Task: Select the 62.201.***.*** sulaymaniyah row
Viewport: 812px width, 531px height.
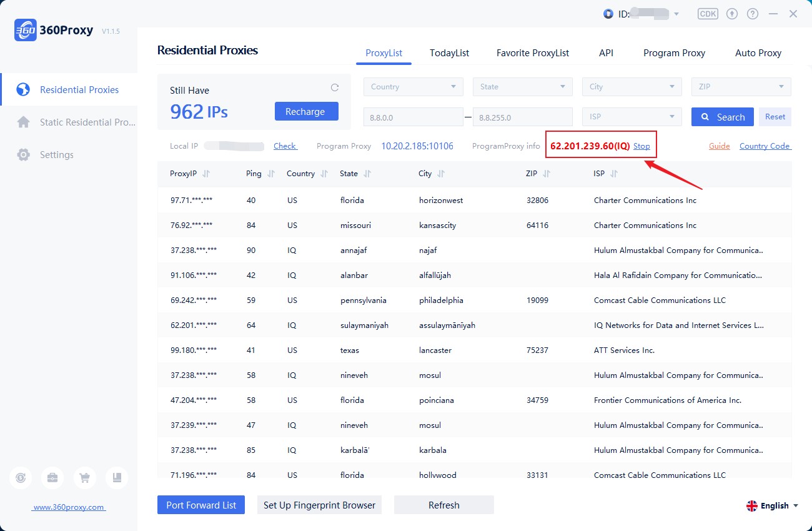Action: pyautogui.click(x=475, y=325)
